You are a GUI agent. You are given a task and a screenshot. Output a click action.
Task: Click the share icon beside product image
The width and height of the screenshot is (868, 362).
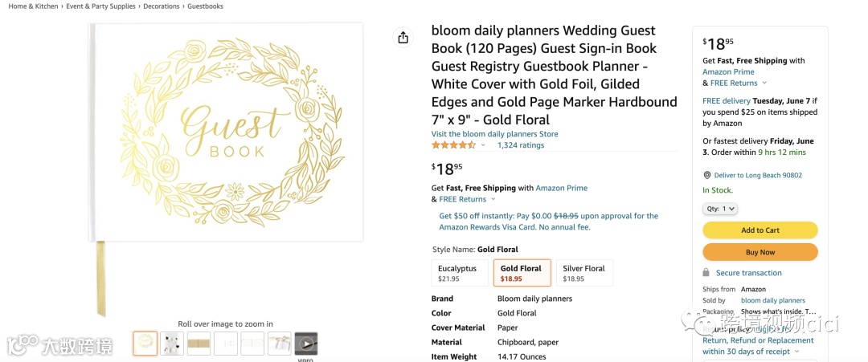tap(403, 38)
